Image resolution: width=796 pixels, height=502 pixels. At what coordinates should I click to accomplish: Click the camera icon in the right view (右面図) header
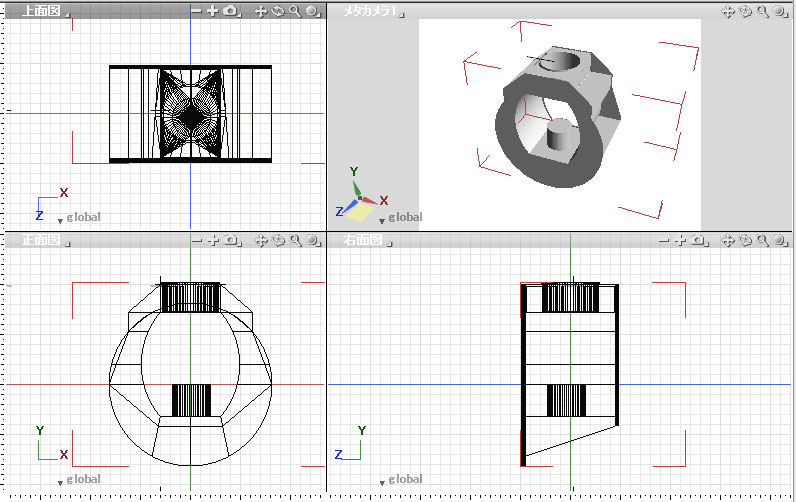698,240
